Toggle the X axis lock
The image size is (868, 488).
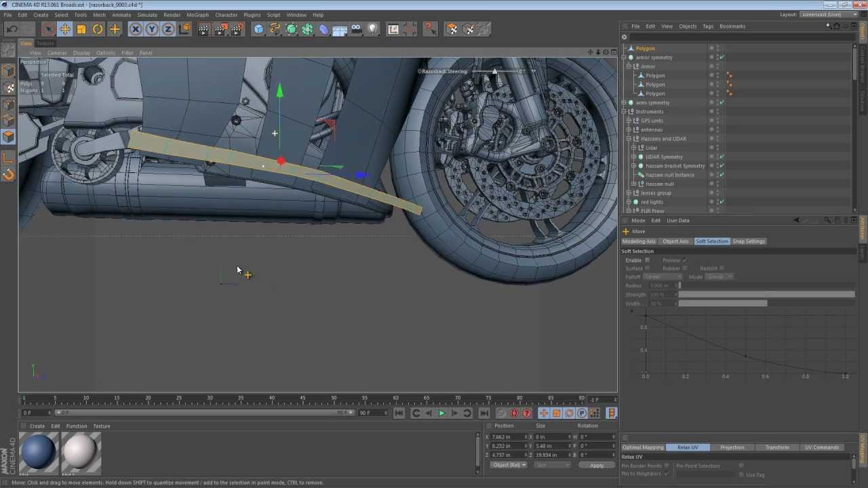pos(136,29)
